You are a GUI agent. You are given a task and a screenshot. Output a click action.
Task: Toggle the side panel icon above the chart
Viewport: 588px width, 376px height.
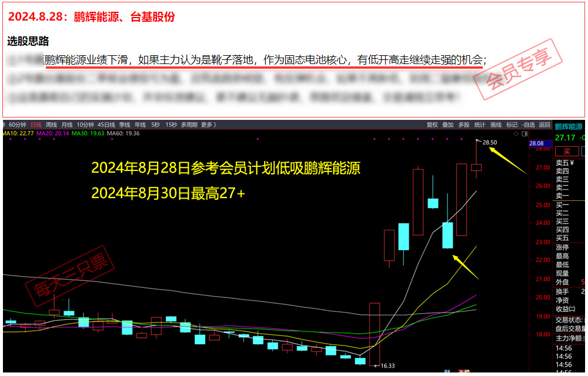tap(524, 134)
